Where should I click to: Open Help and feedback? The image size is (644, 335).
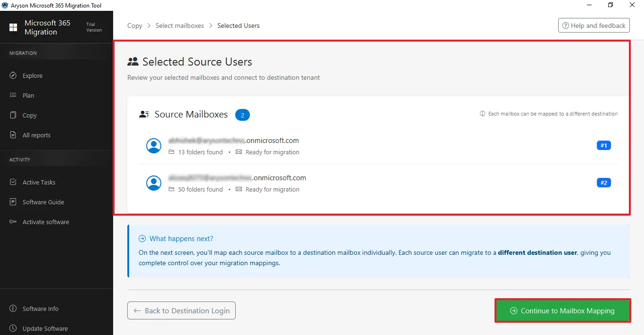[594, 25]
